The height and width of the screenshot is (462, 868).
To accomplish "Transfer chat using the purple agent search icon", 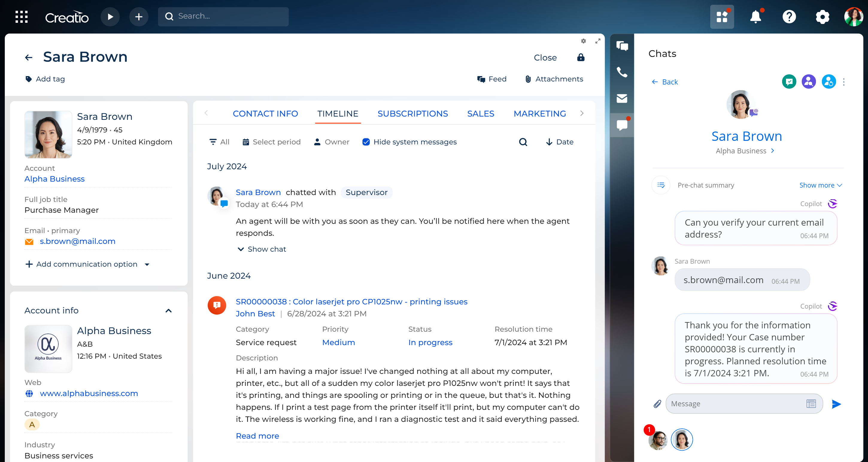I will [x=809, y=81].
